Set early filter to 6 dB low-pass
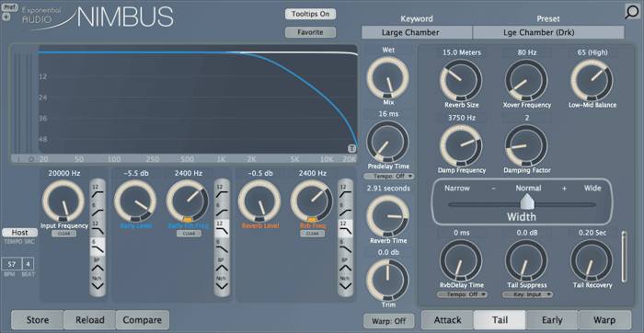The image size is (644, 333). (x=222, y=247)
